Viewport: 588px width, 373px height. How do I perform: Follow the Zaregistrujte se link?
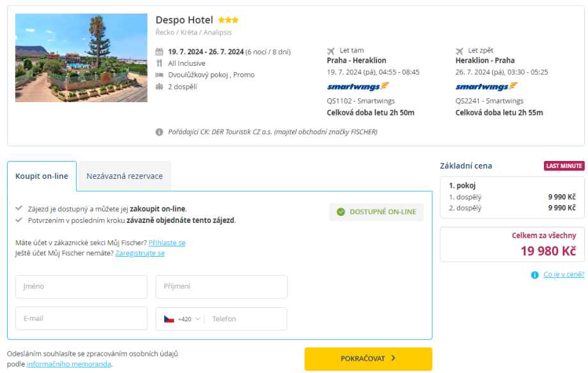pyautogui.click(x=140, y=253)
